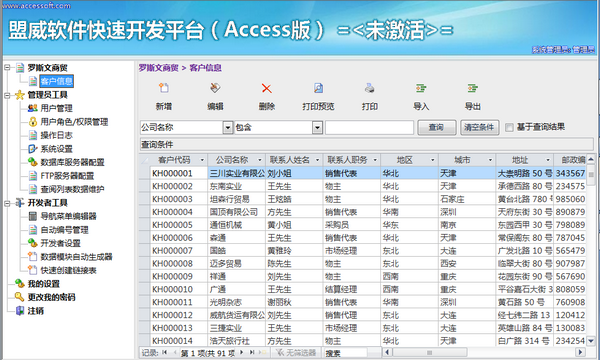The image size is (600, 360).
Task: Open the 包含 operator dropdown
Action: 317,127
